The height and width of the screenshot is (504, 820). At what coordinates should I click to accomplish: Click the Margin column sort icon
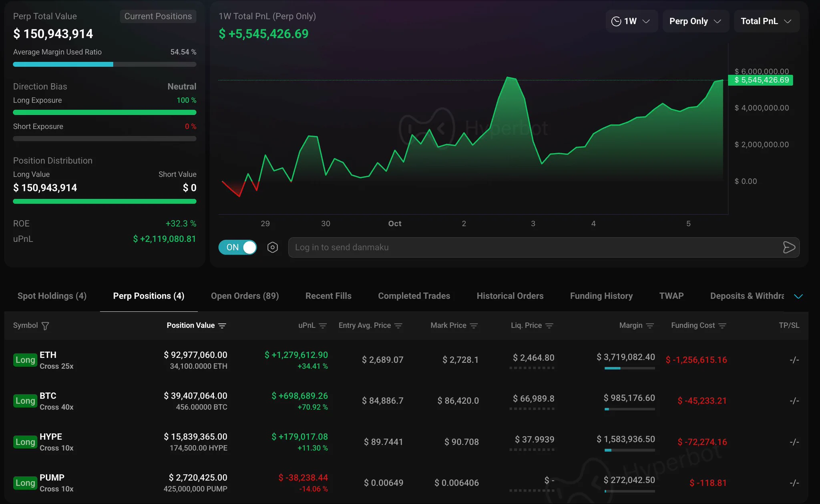tap(650, 326)
